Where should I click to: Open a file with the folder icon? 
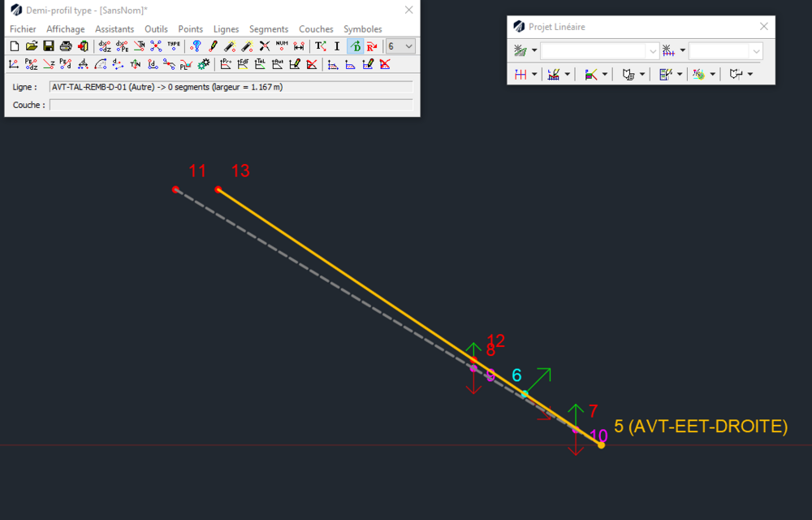[x=32, y=46]
